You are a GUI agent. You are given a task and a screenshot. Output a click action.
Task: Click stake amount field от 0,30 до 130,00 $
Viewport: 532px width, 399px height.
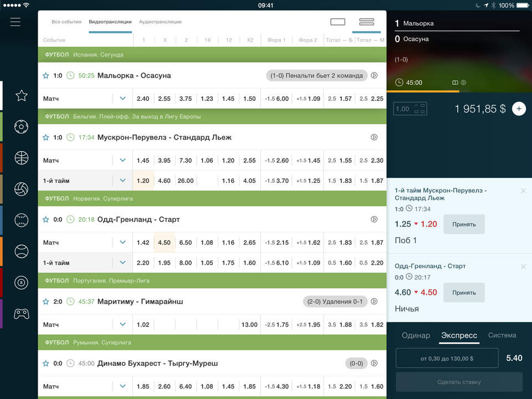447,359
